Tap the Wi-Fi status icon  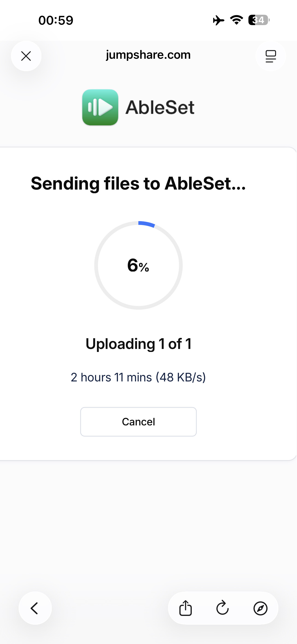236,20
